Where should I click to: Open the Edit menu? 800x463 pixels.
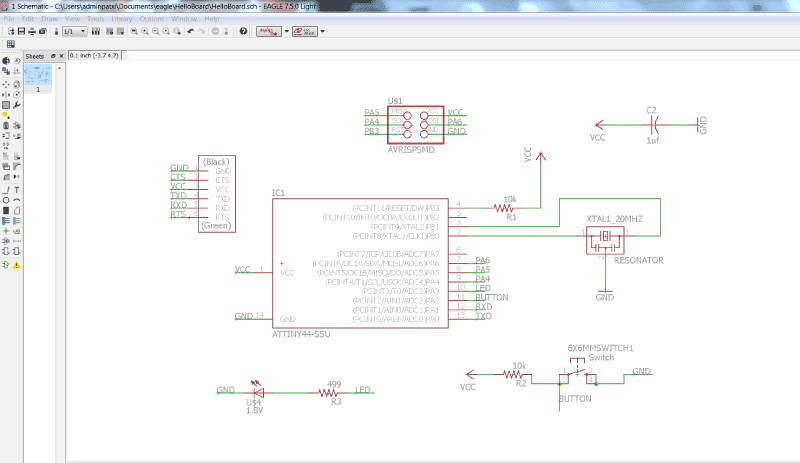click(28, 19)
